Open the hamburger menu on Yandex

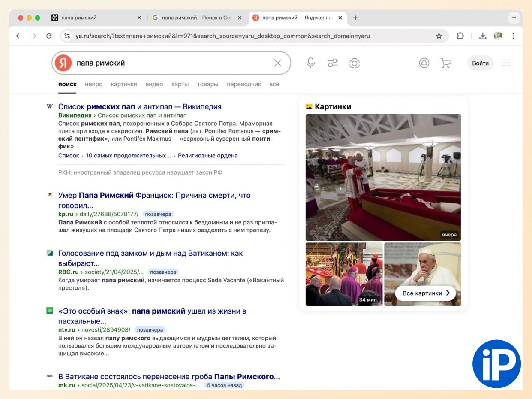click(506, 63)
